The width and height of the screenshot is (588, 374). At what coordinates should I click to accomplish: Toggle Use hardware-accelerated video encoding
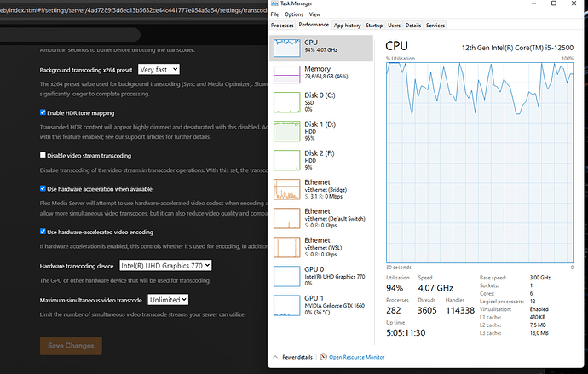click(x=43, y=232)
